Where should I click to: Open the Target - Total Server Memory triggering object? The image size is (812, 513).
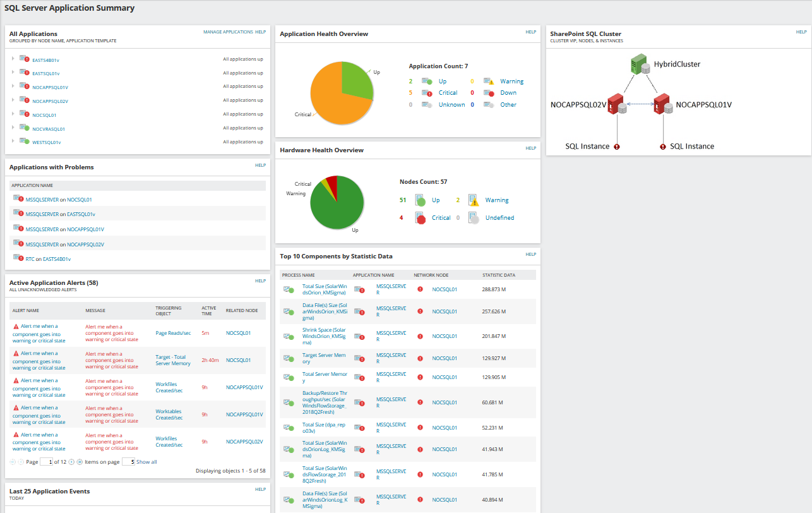click(x=173, y=360)
